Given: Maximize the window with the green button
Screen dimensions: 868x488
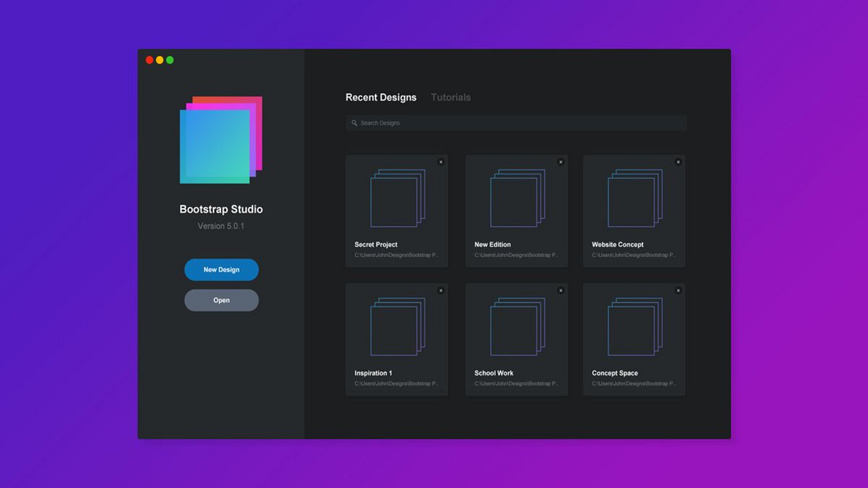Looking at the screenshot, I should pos(170,60).
